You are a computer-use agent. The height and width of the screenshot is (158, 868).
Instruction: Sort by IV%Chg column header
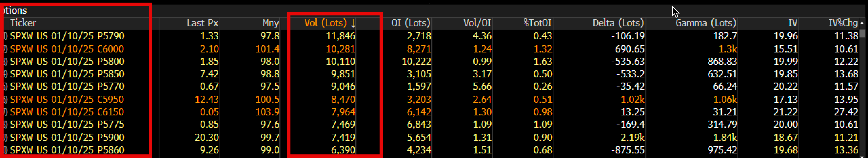click(x=843, y=23)
